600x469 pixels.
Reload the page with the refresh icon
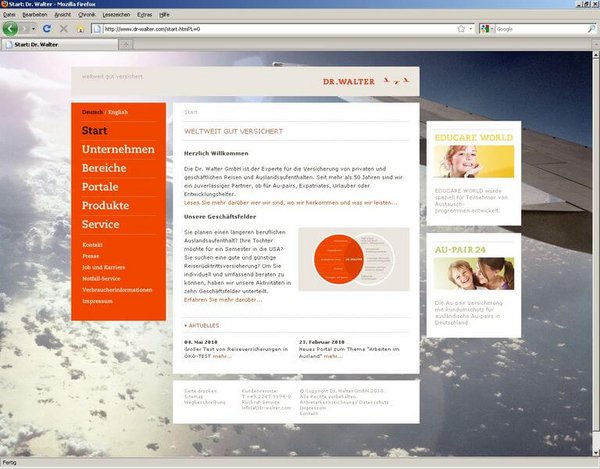pyautogui.click(x=47, y=29)
